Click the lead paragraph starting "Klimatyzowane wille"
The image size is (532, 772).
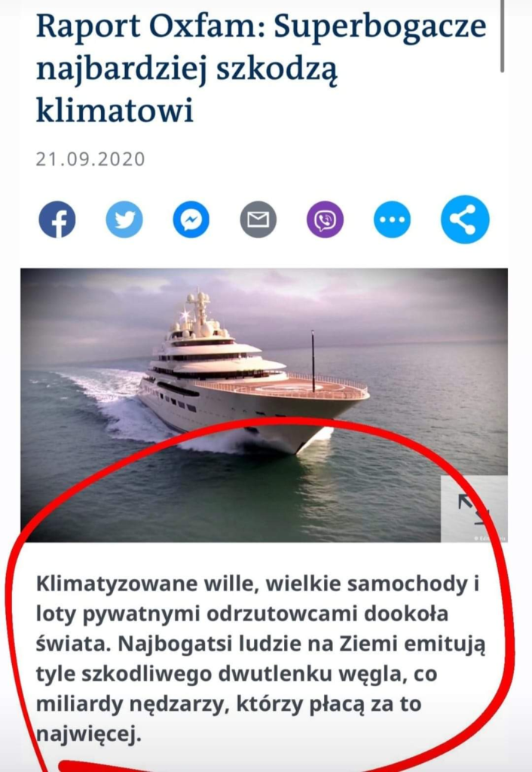tap(261, 659)
